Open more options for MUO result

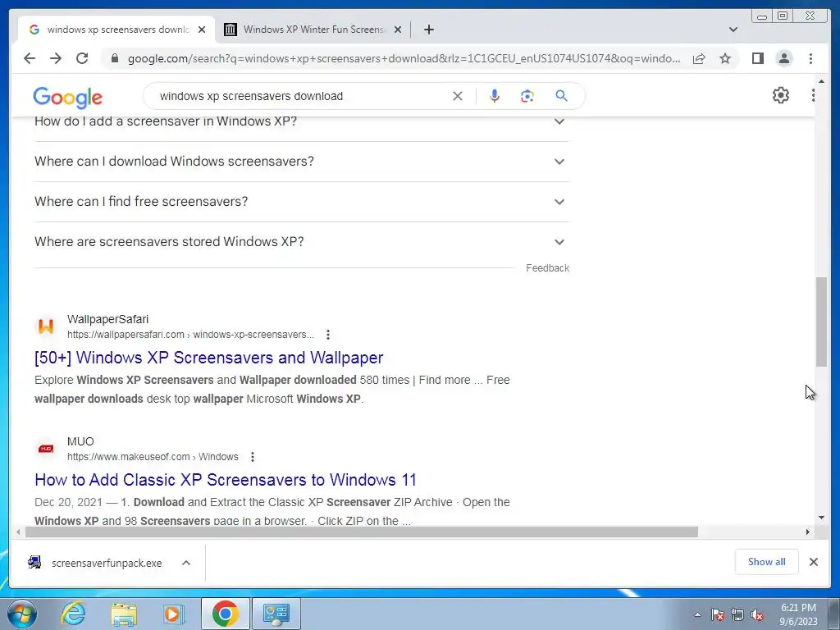click(253, 457)
